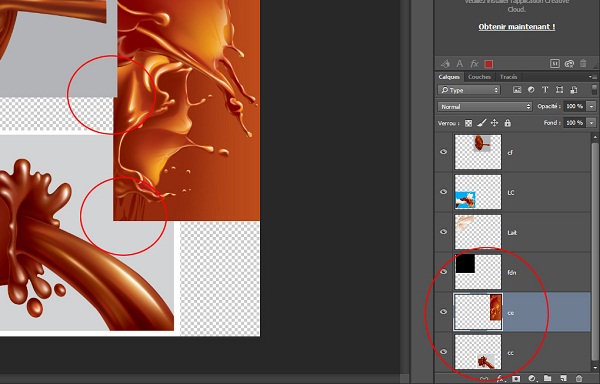Viewport: 600px width, 384px height.
Task: Filter layers by shape layers icon
Action: tap(559, 90)
